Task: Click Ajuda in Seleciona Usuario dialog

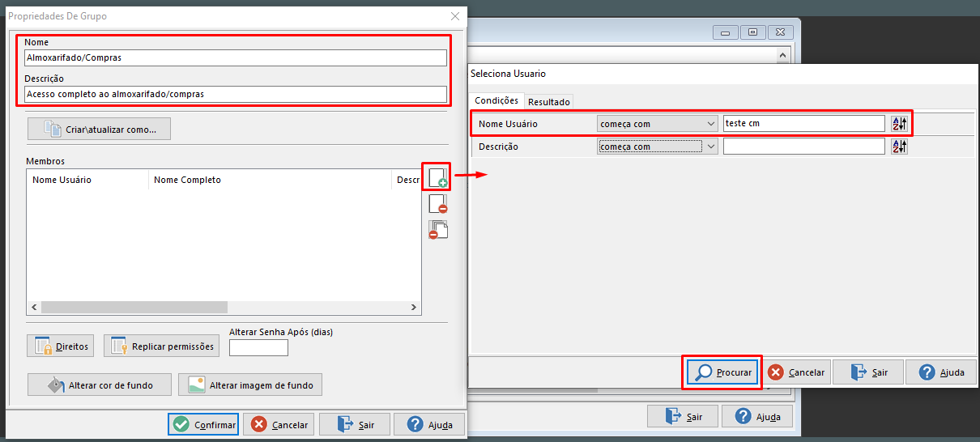Action: pyautogui.click(x=941, y=372)
